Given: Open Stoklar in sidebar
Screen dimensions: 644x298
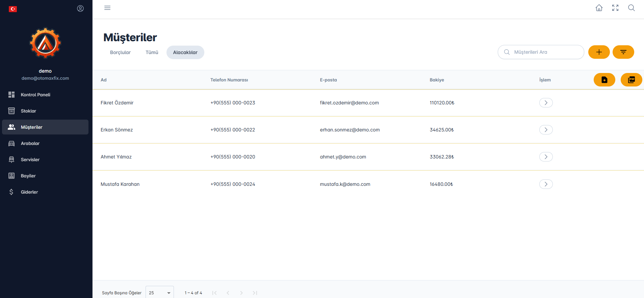Looking at the screenshot, I should click(45, 111).
